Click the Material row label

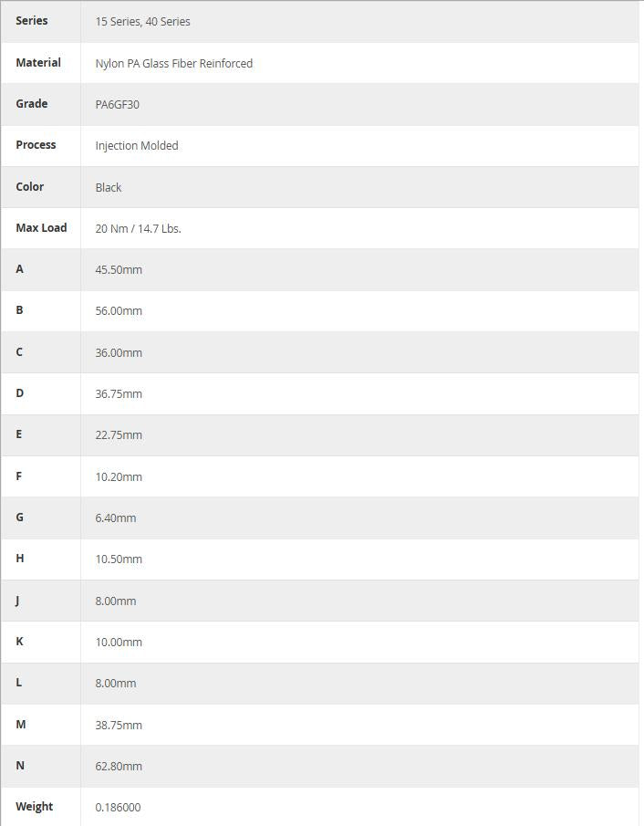[38, 63]
